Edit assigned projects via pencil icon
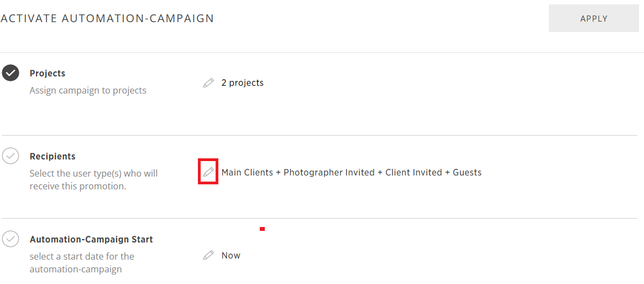644x284 pixels. pos(208,83)
